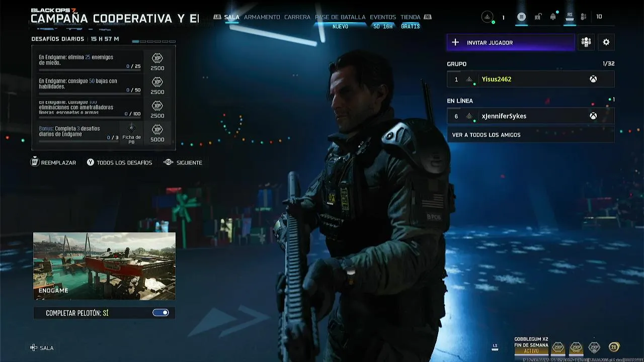Select player Yisus2462 in the group
The image size is (644, 362).
click(531, 79)
